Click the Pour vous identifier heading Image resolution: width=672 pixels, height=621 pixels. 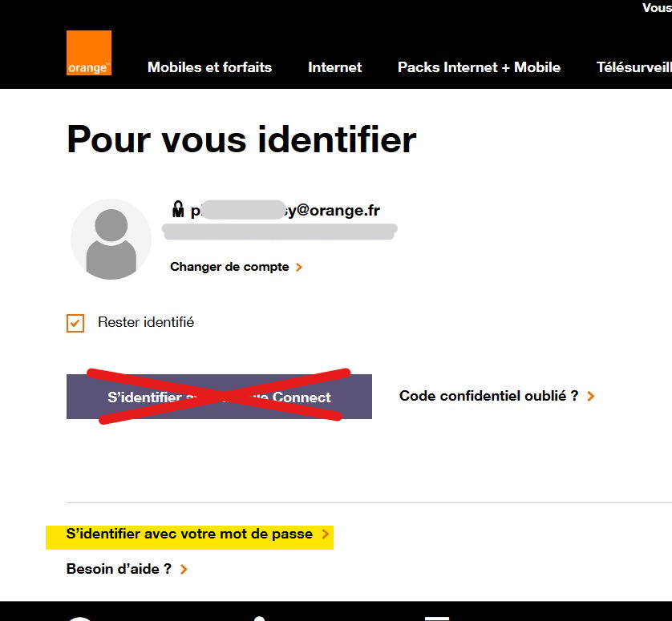[x=241, y=139]
